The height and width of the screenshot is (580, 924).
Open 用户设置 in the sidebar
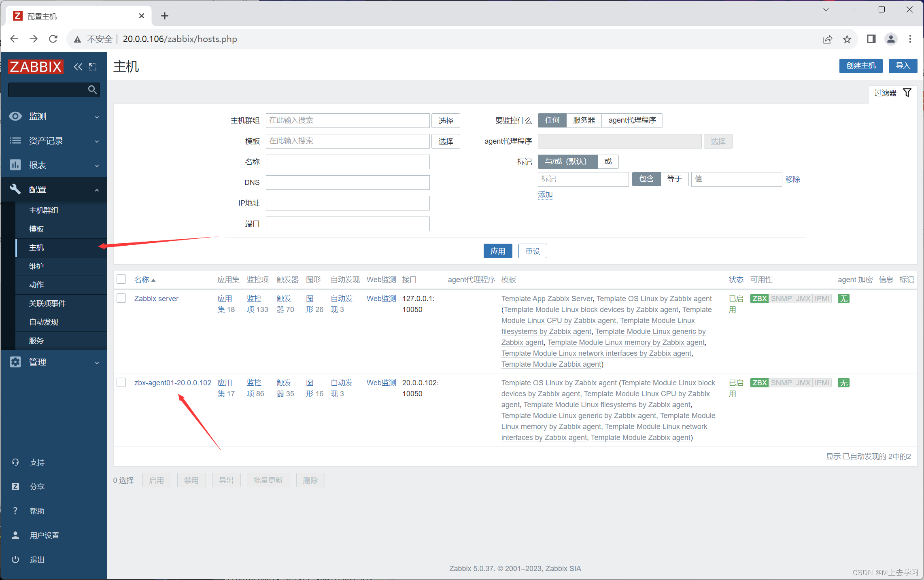click(x=45, y=535)
